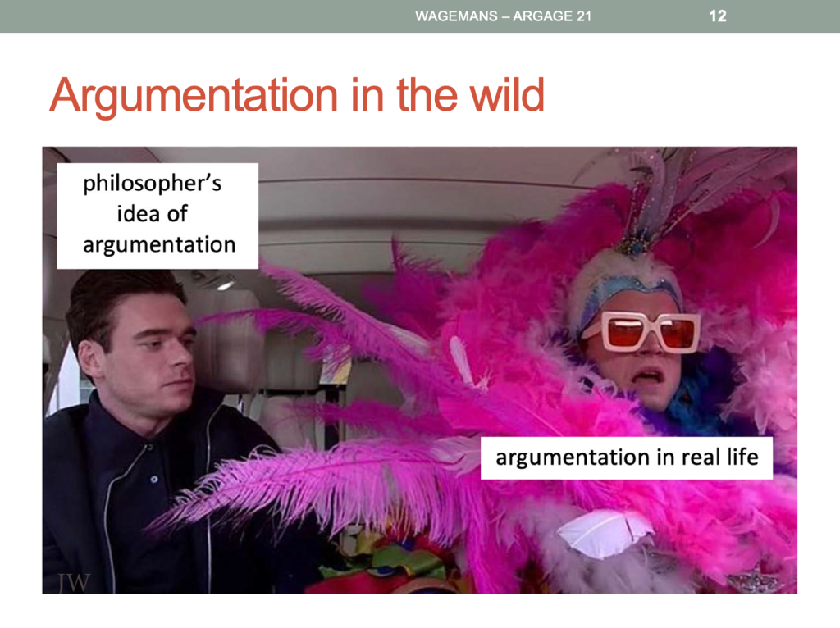This screenshot has width=840, height=628.
Task: Click the JW watermark on the image
Action: 74,582
